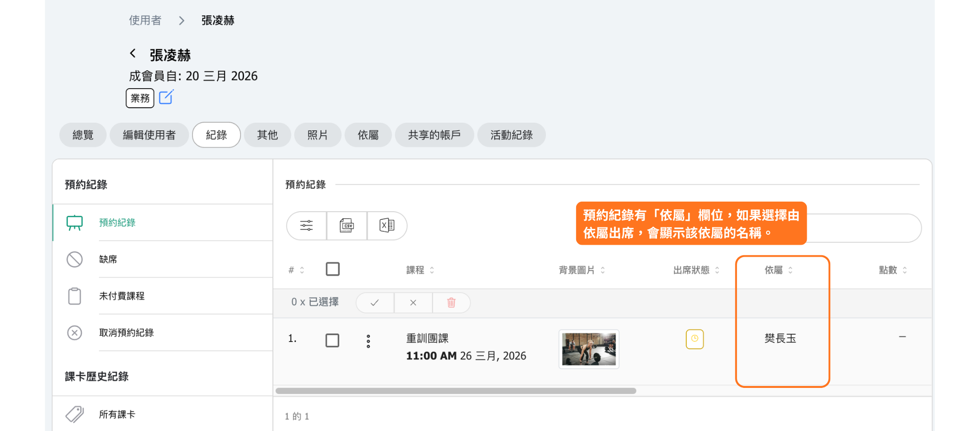Open the filter settings icon
Viewport: 980px width, 431px height.
pos(306,226)
